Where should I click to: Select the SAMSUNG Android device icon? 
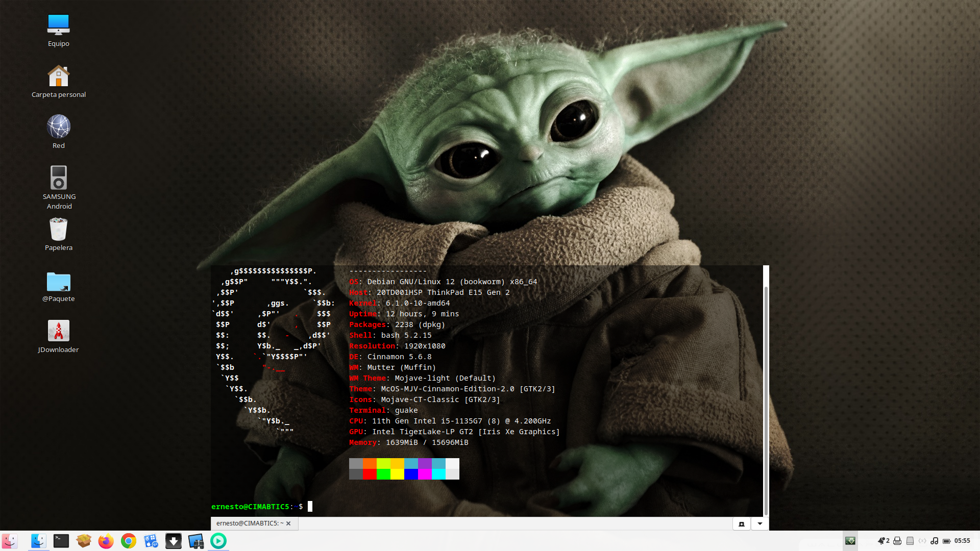pos(59,187)
